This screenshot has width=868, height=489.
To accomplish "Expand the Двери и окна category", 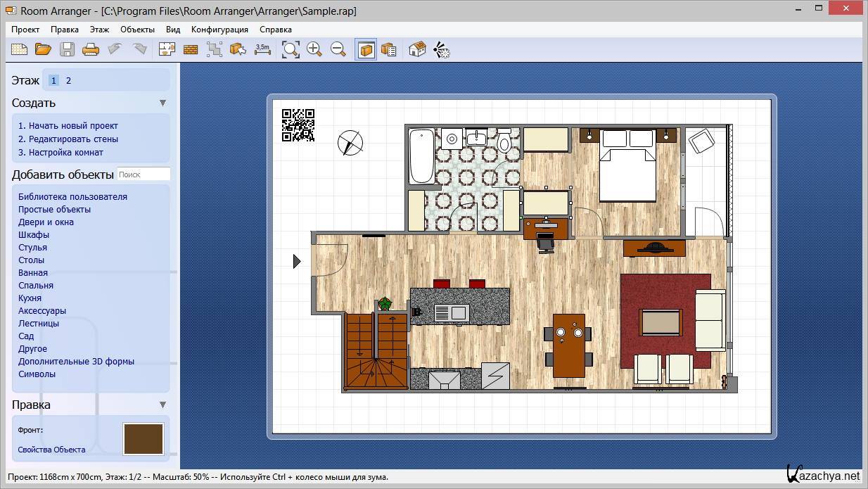I will (x=46, y=222).
